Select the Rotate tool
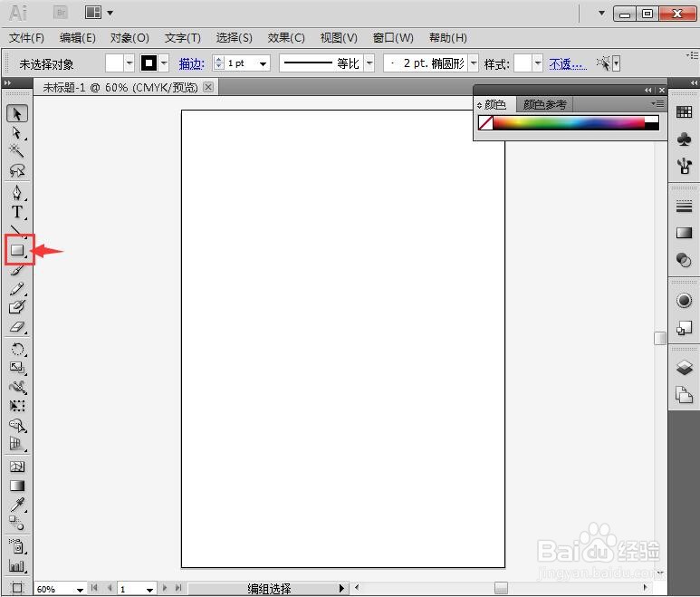 pos(17,349)
